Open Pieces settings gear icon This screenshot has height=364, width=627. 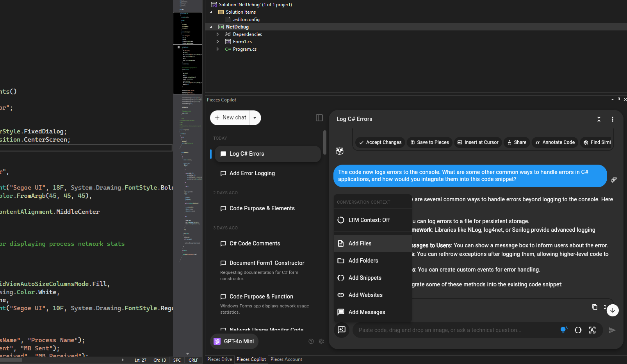tap(321, 341)
